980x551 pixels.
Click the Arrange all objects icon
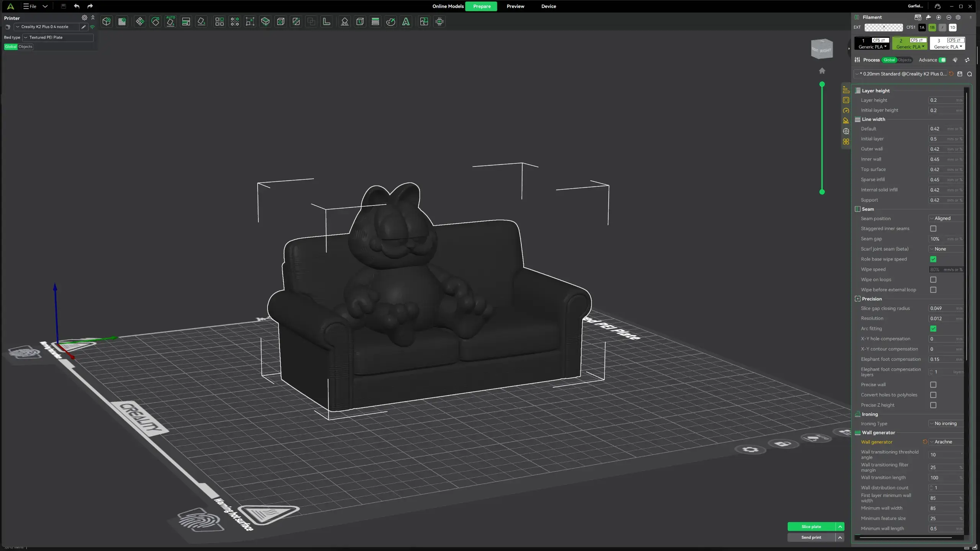[x=186, y=22]
